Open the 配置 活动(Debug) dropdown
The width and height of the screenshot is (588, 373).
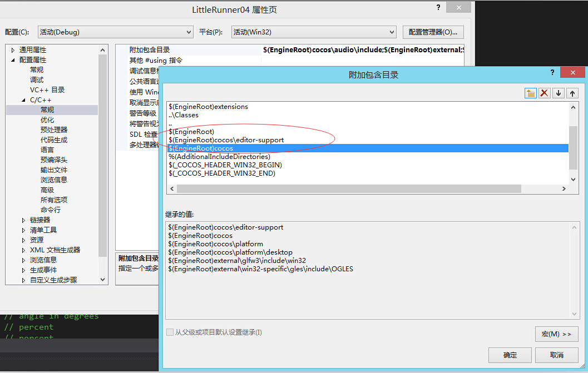tap(116, 32)
